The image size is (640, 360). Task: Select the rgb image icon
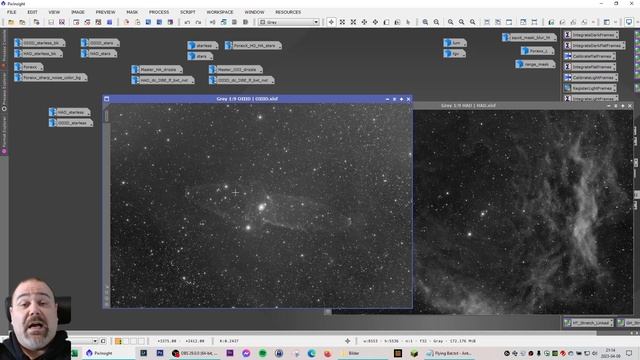455,53
